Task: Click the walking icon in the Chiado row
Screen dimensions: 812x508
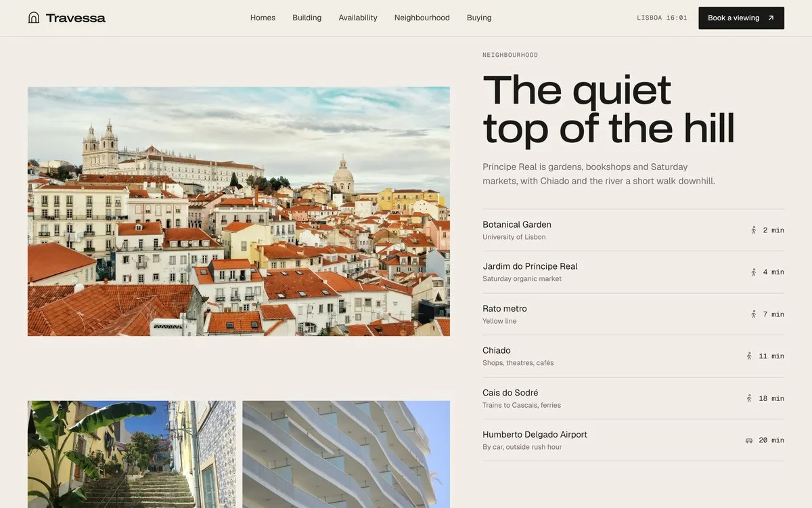Action: [749, 356]
